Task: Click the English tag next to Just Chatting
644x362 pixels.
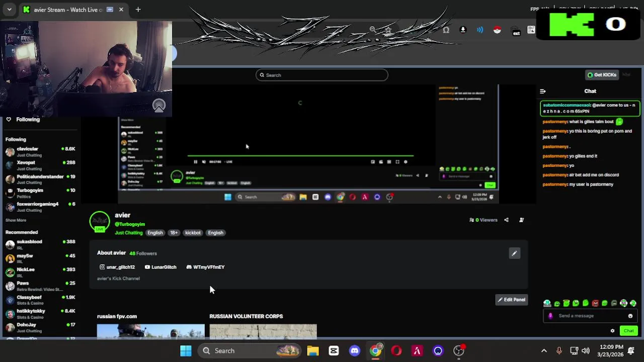Action: (155, 233)
